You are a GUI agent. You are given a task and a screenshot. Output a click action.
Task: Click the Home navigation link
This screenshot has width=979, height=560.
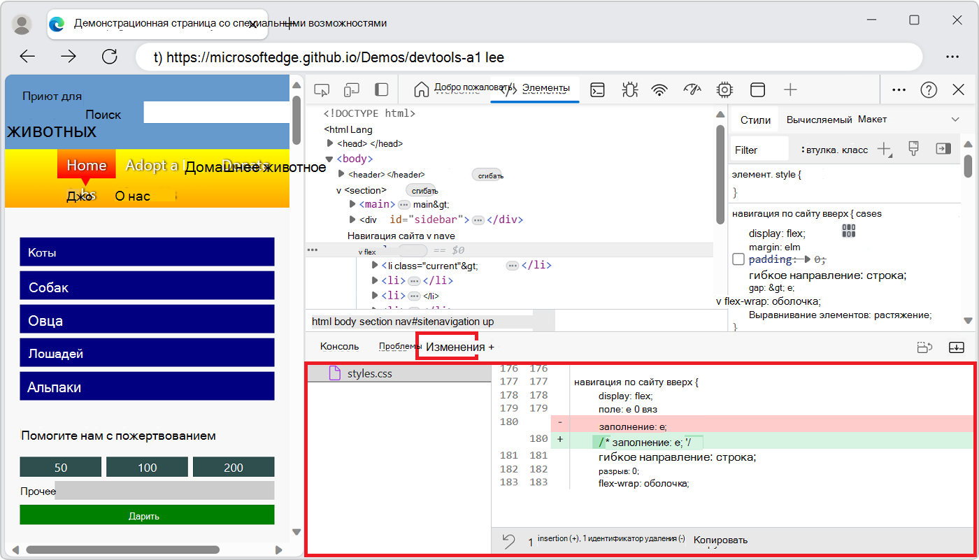pyautogui.click(x=86, y=165)
